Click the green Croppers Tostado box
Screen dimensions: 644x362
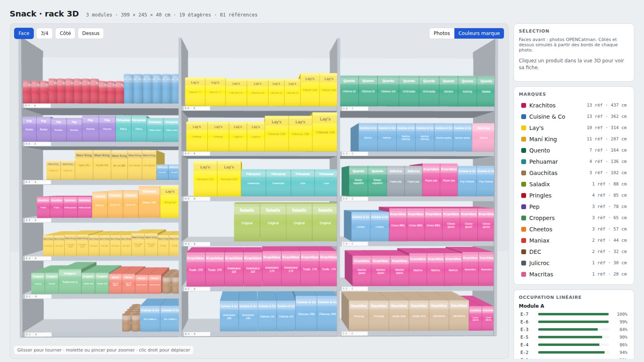point(70,281)
